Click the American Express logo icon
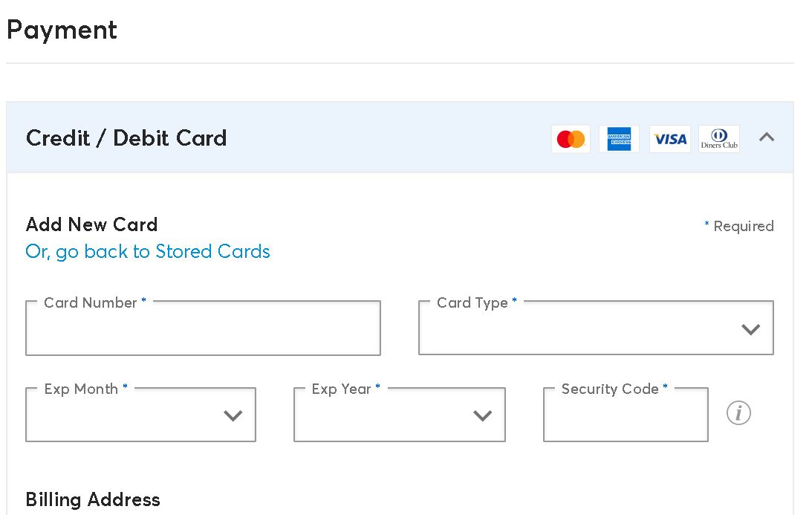812x515 pixels. point(619,139)
